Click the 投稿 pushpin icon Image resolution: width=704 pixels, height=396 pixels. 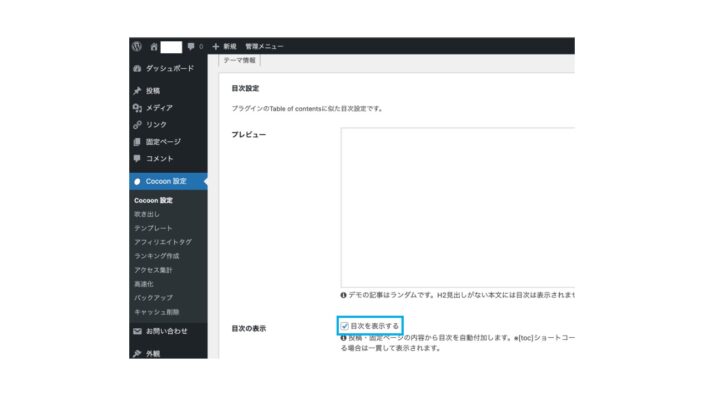[x=137, y=91]
